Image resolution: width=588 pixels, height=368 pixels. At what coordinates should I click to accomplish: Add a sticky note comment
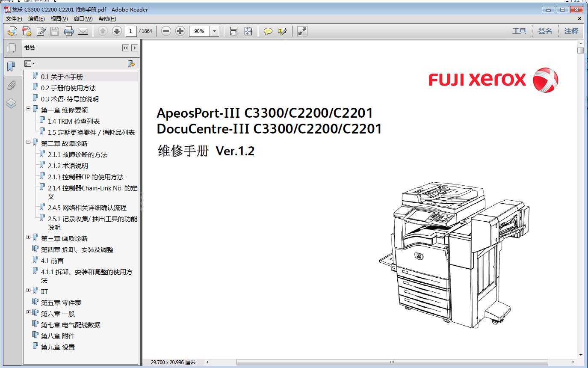tap(268, 31)
